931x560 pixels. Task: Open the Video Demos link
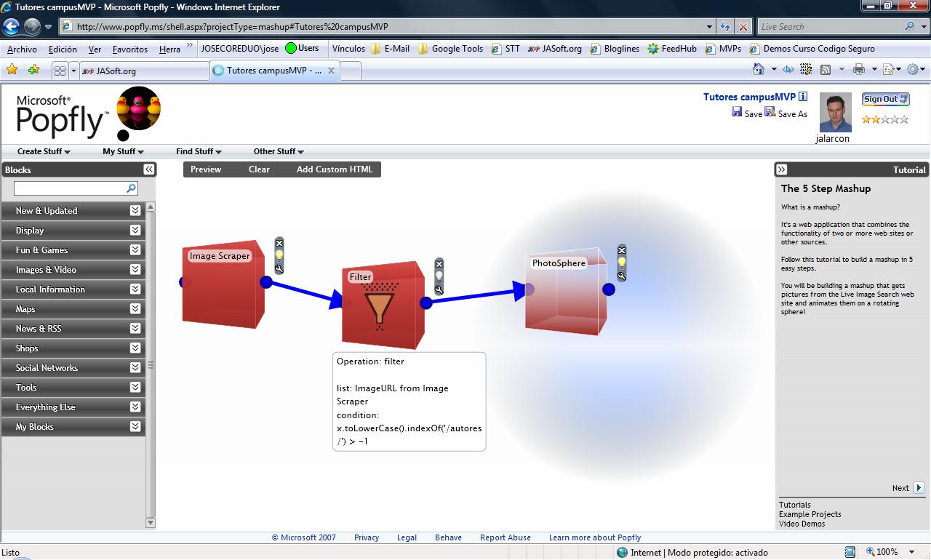802,524
